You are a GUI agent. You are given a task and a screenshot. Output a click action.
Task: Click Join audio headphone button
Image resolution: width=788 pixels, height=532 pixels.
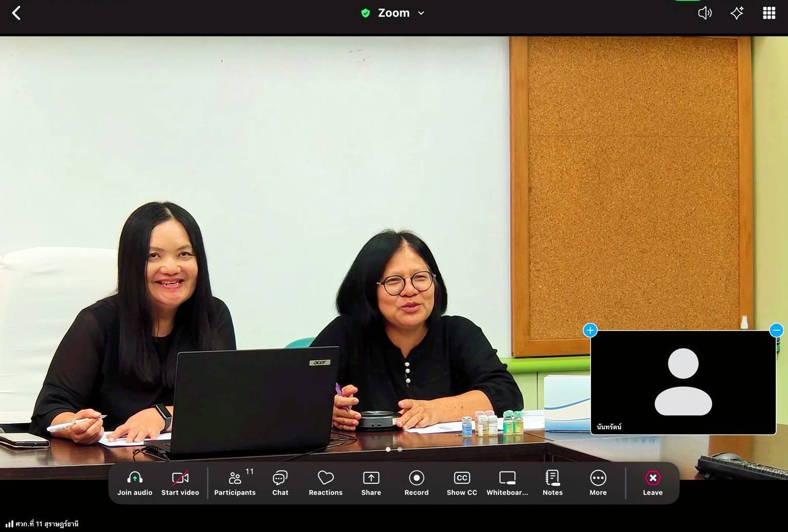click(x=134, y=483)
